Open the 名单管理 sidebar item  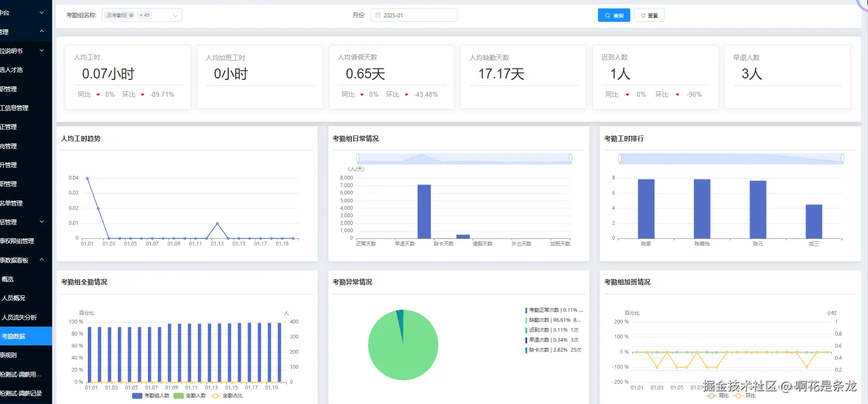point(26,203)
